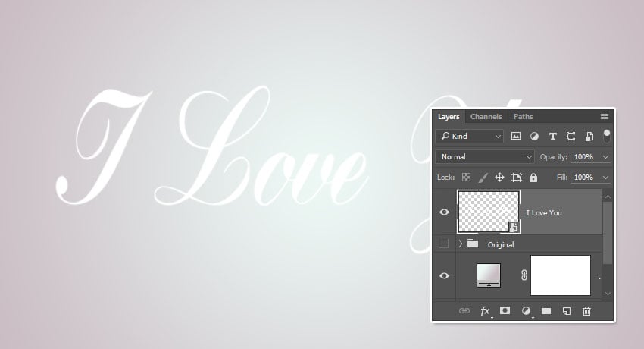The width and height of the screenshot is (644, 349).
Task: Click the smart object badge on thumbnail
Action: pyautogui.click(x=514, y=227)
